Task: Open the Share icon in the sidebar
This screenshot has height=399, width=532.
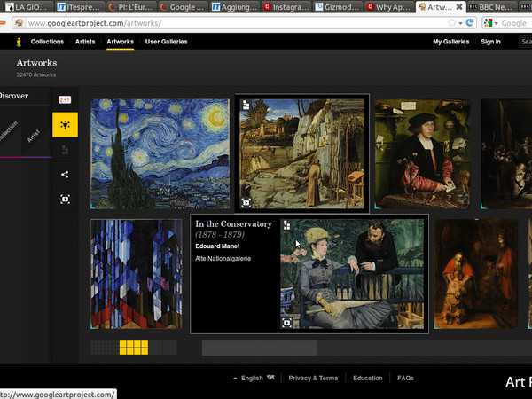Action: point(65,175)
